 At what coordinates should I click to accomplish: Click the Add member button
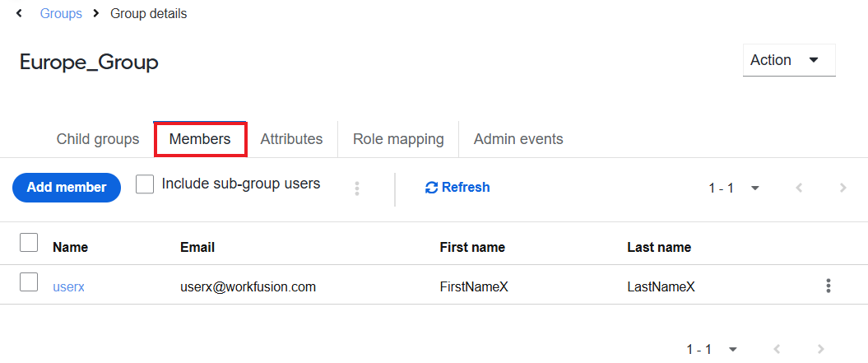67,188
